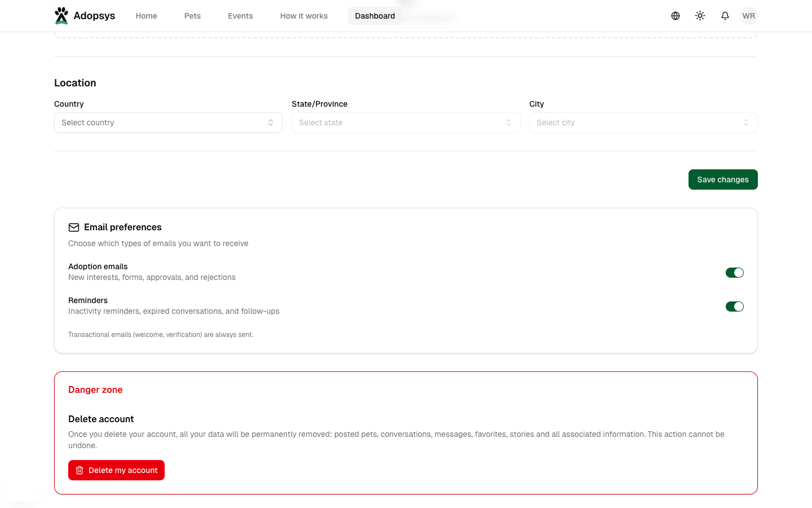The image size is (812, 508).
Task: Disable the Adoption emails toggle
Action: [x=735, y=272]
